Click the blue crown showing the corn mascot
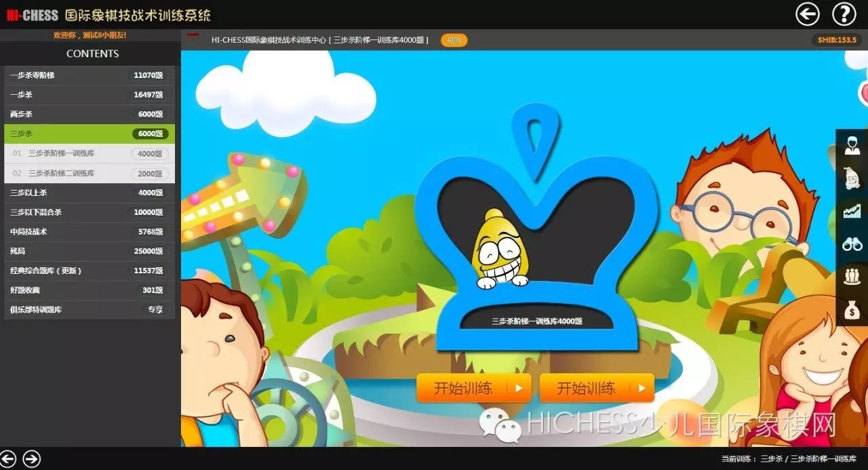Image resolution: width=868 pixels, height=470 pixels. (536, 227)
